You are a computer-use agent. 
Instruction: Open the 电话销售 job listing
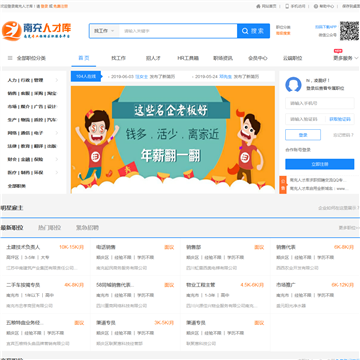click(x=106, y=247)
